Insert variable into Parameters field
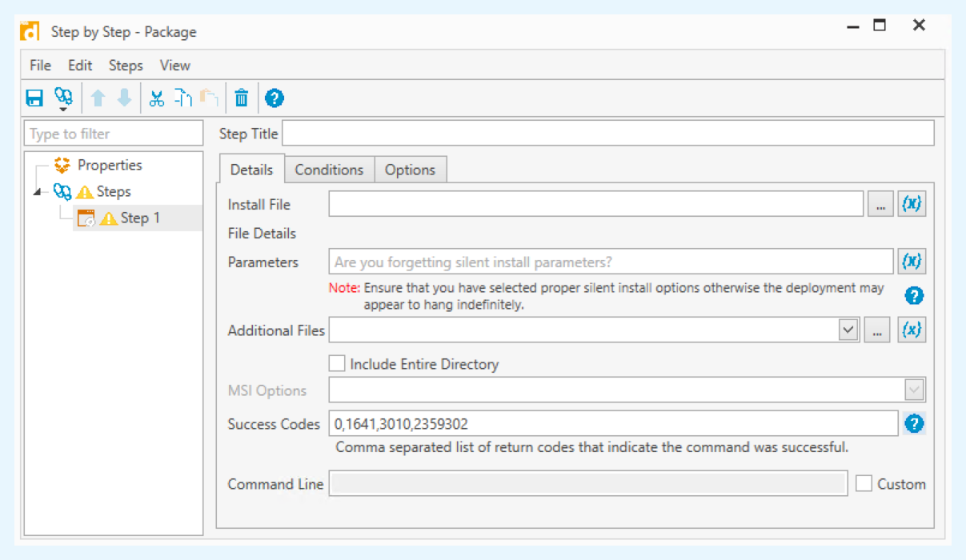 912,262
